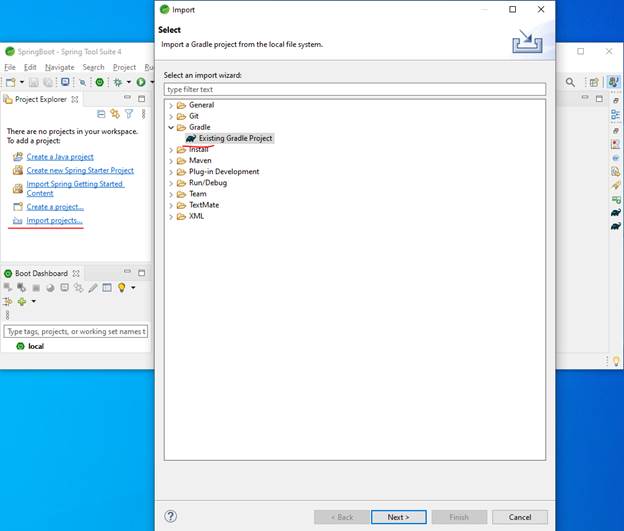Maximize the Boot Dashboard panel

(142, 273)
